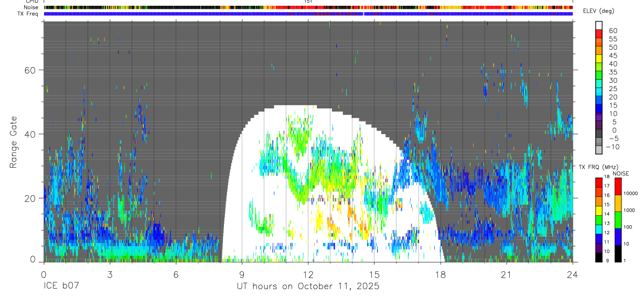The height and width of the screenshot is (297, 644).
Task: Click the 30 label on ELEV colorbar
Action: (612, 81)
